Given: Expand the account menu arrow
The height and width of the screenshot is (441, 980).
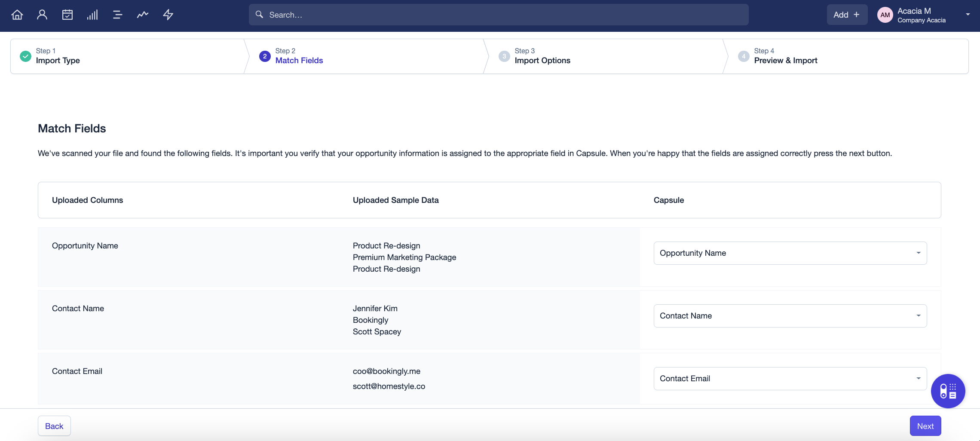Looking at the screenshot, I should [x=968, y=15].
